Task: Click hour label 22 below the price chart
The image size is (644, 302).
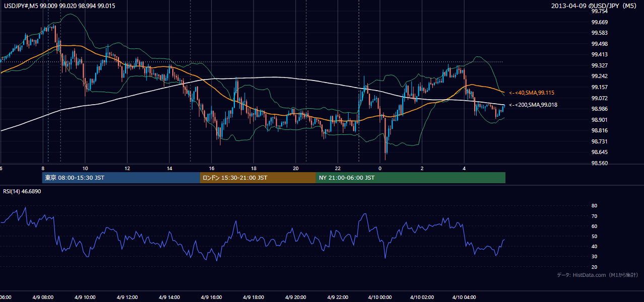Action: coord(338,168)
